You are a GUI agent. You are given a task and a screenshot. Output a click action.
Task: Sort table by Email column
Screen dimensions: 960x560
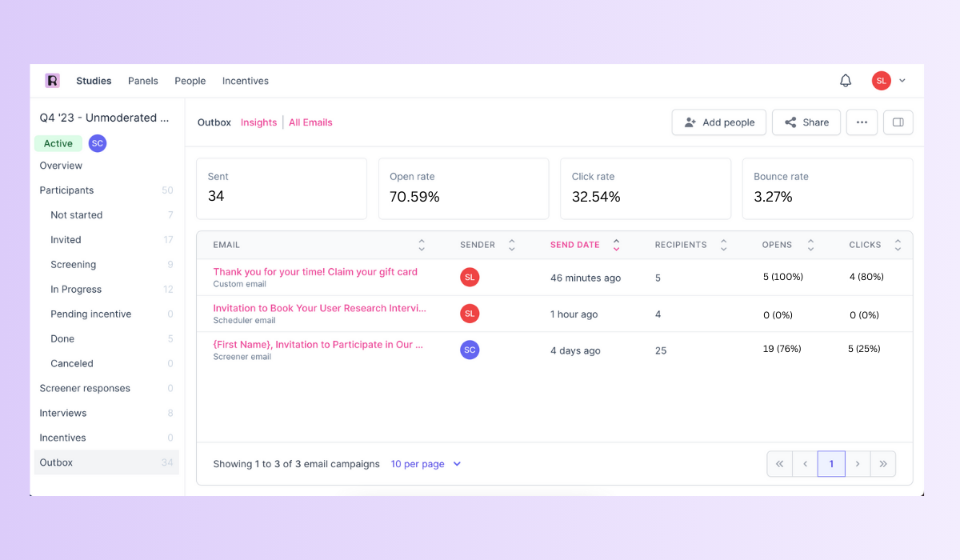tap(422, 245)
